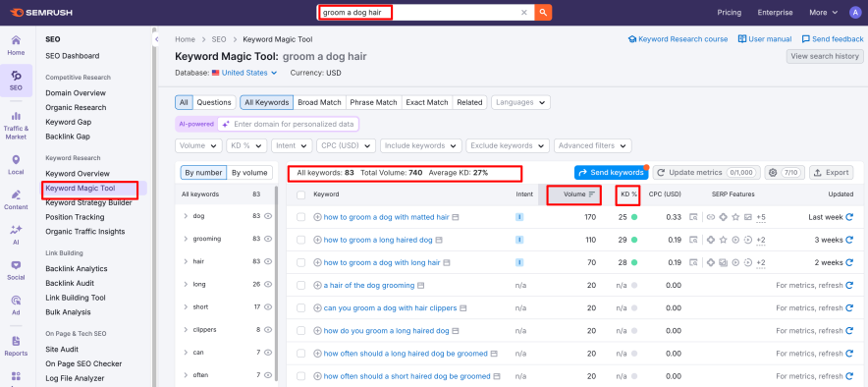The image size is (868, 387).
Task: Open Traffic & Market in left rail
Action: 16,126
